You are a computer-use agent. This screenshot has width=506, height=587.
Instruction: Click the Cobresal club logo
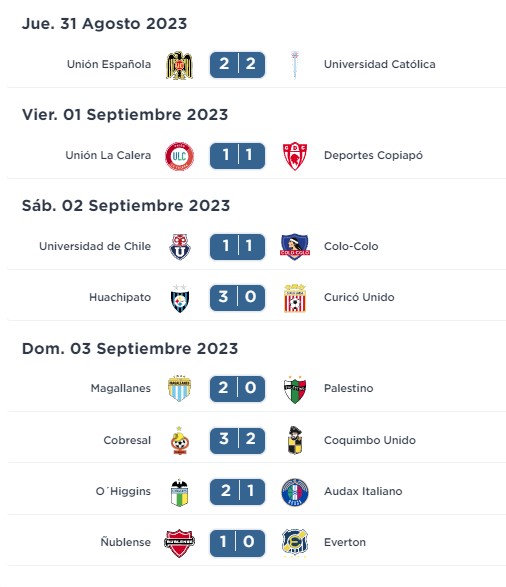pos(180,441)
